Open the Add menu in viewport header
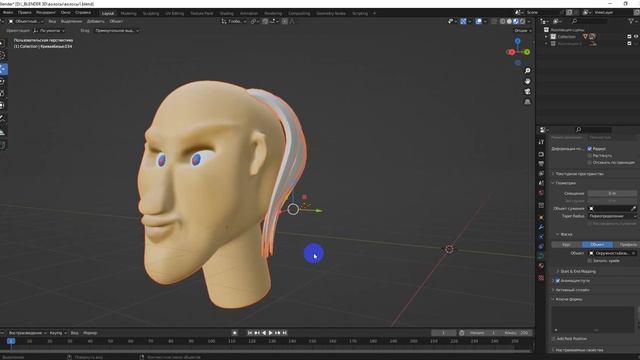Image resolution: width=640 pixels, height=360 pixels. point(96,21)
